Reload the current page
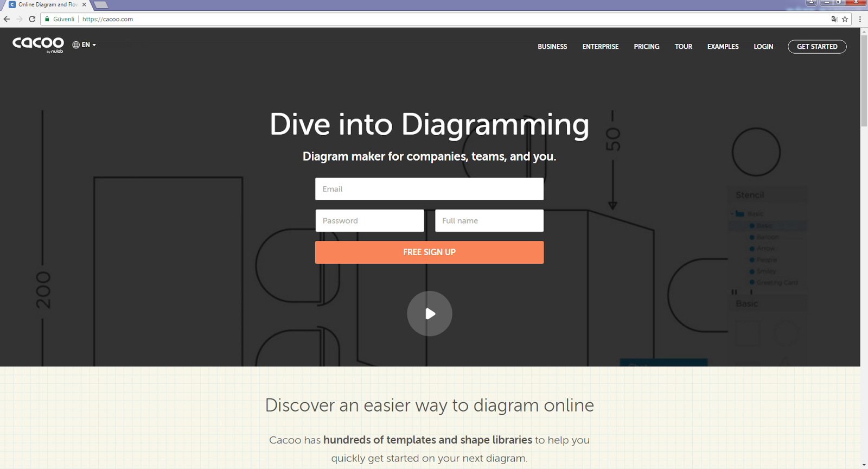The width and height of the screenshot is (868, 469). 32,19
